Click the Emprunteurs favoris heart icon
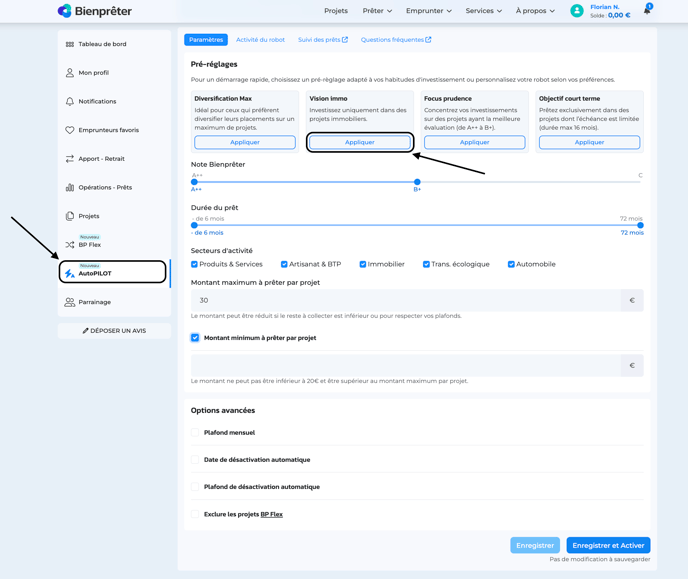 coord(70,130)
